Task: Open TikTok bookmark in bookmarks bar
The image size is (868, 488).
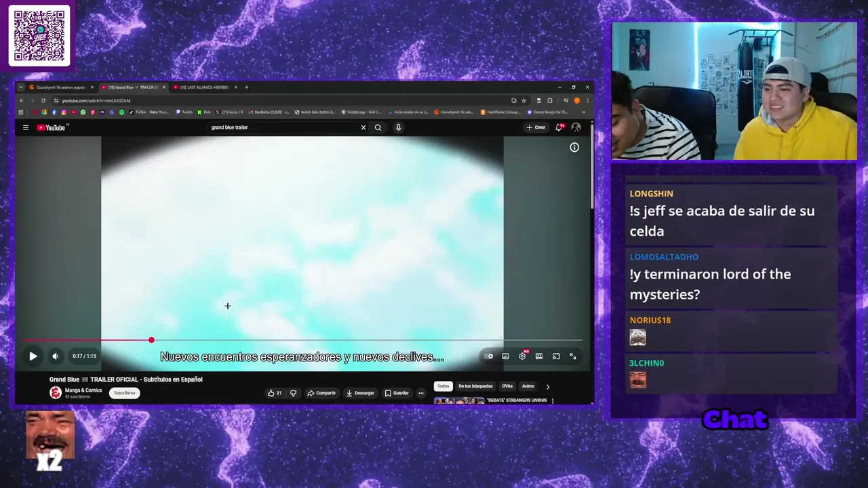Action: [x=151, y=113]
